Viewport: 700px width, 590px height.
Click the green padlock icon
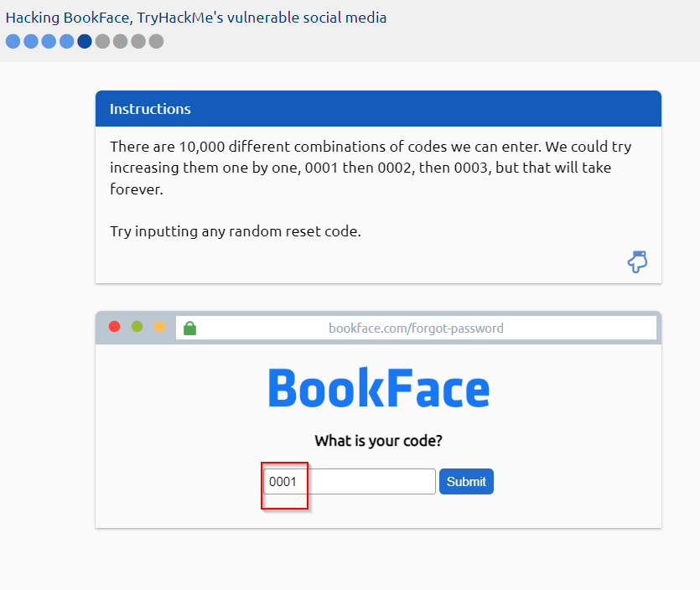point(189,328)
